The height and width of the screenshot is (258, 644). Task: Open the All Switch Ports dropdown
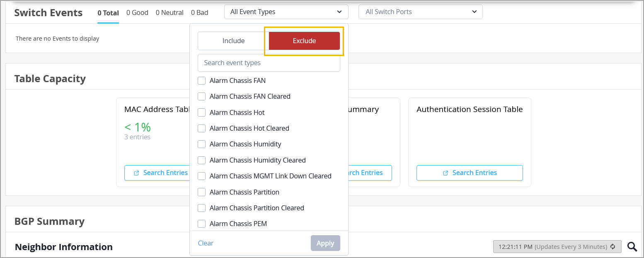[421, 12]
